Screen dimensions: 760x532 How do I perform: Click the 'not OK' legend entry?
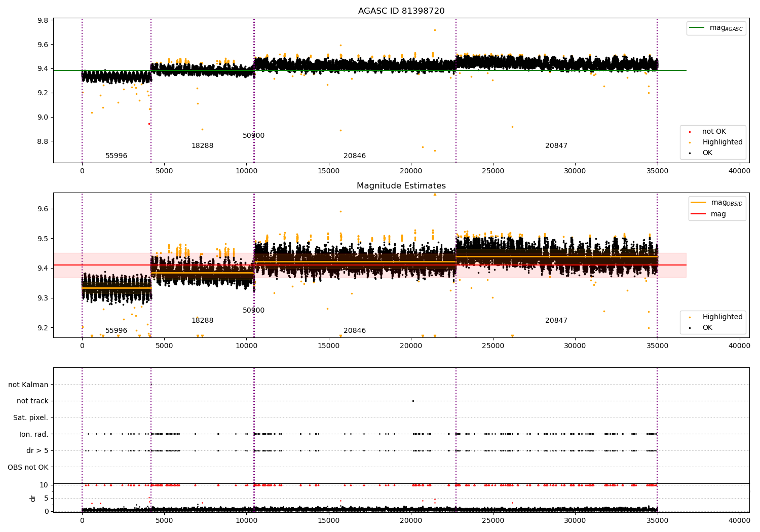pos(714,132)
